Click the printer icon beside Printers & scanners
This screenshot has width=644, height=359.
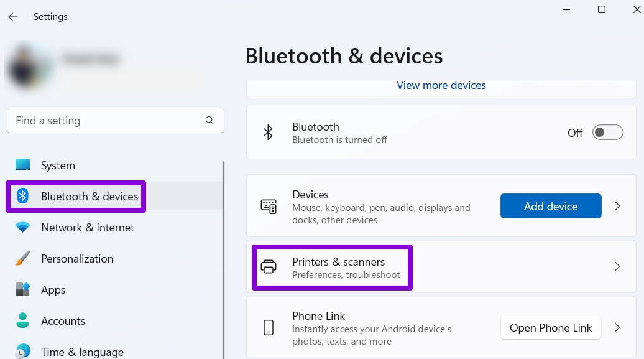pyautogui.click(x=269, y=267)
